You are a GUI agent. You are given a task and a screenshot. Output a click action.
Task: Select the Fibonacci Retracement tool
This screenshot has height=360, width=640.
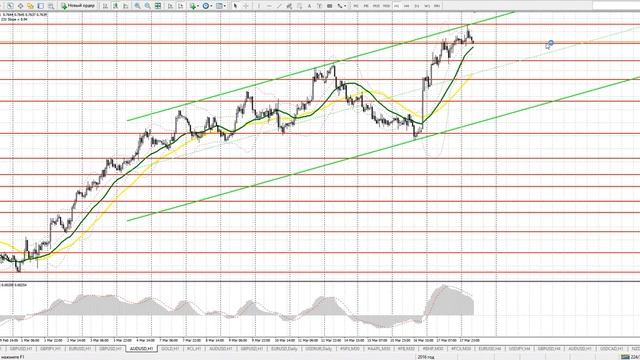coord(299,6)
